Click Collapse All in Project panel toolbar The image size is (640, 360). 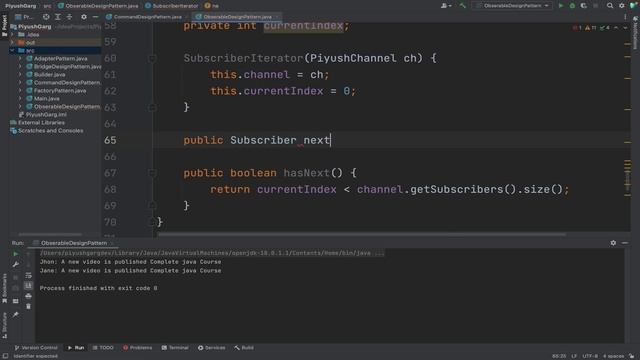point(69,17)
